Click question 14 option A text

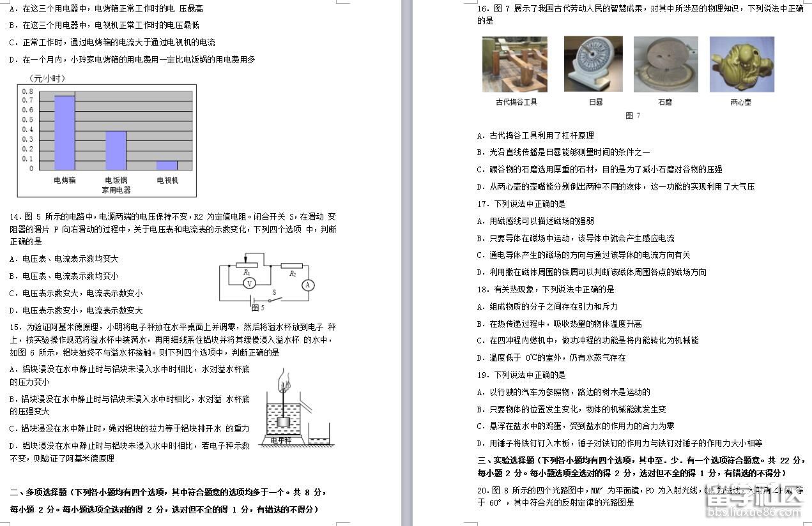tap(65, 259)
